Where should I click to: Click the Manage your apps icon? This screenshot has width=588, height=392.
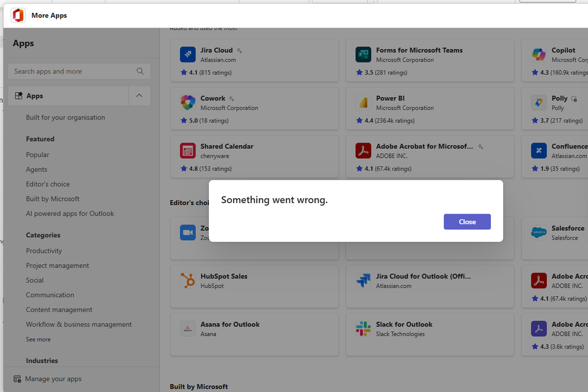17,379
